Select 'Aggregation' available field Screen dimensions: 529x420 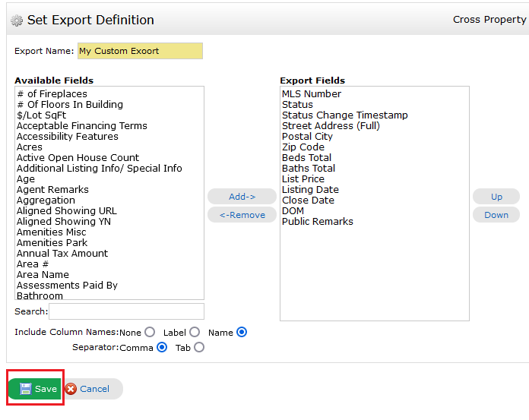(109, 201)
